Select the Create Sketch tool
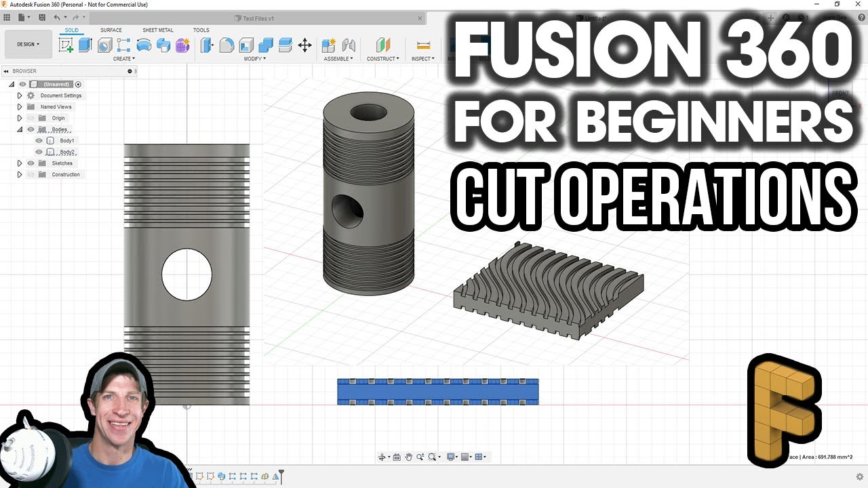Image resolution: width=868 pixels, height=488 pixels. tap(66, 45)
